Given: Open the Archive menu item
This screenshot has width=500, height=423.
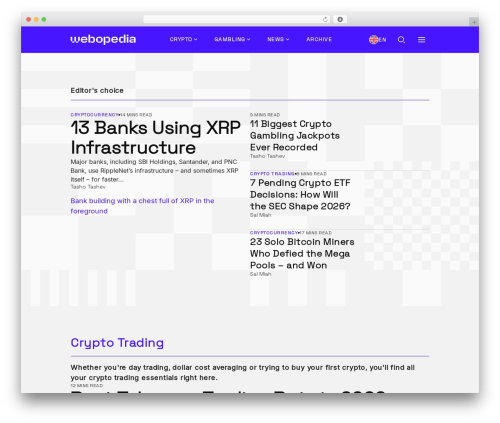Looking at the screenshot, I should pos(319,39).
